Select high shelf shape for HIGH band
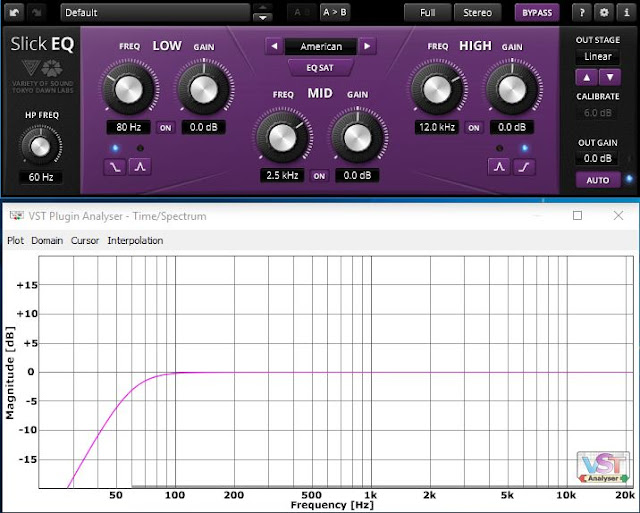The height and width of the screenshot is (513, 640). [x=524, y=167]
